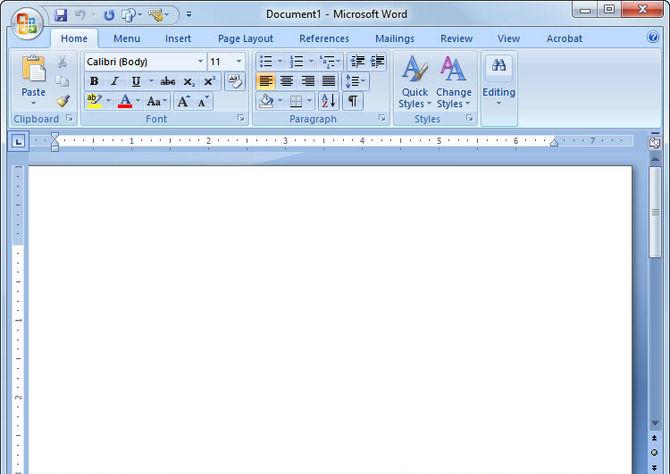Cut selection with scissors icon

62,62
